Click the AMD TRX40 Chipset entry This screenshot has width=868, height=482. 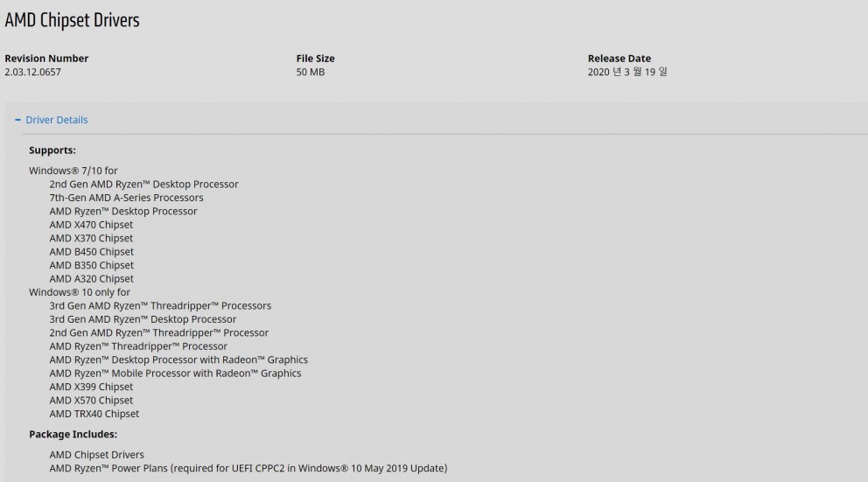[94, 414]
